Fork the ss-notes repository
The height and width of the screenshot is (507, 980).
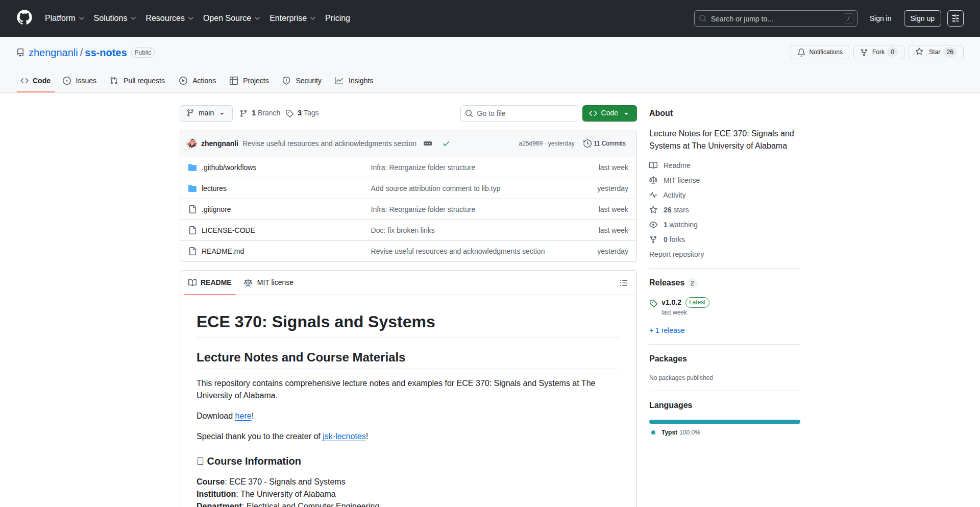[x=878, y=52]
